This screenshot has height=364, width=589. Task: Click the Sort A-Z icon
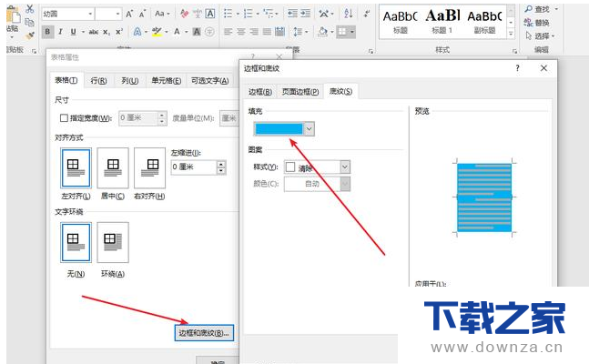(x=349, y=14)
